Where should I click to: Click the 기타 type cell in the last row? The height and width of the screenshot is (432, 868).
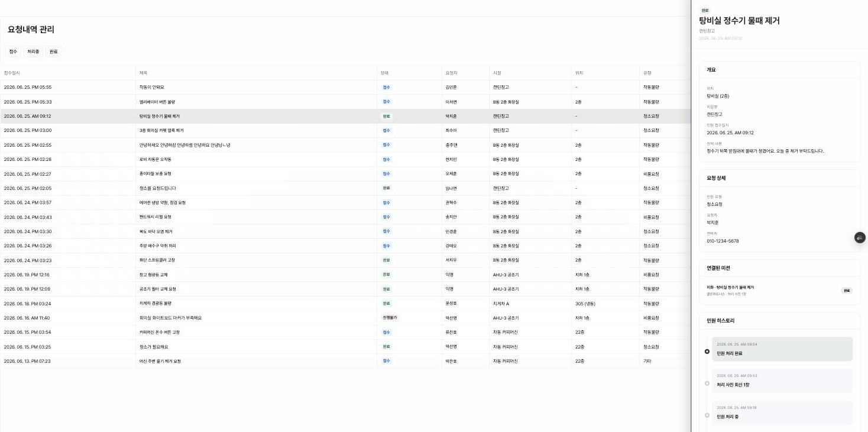point(647,361)
